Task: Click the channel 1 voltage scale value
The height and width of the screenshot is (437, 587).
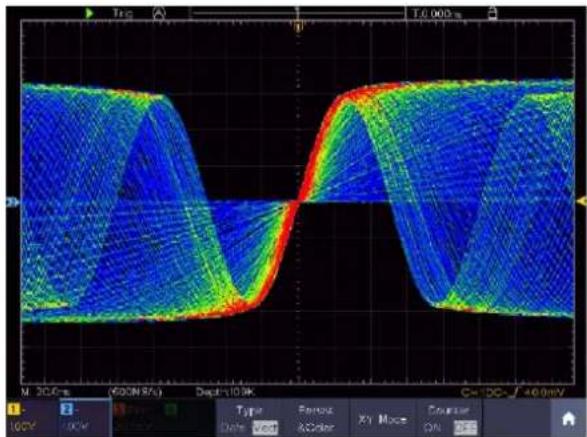Action: pos(22,427)
